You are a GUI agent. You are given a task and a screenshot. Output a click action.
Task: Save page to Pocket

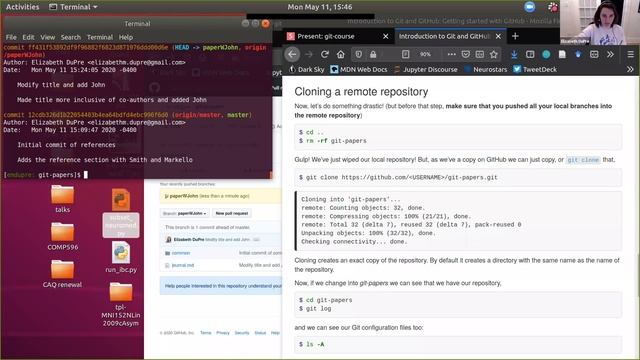[x=466, y=54]
